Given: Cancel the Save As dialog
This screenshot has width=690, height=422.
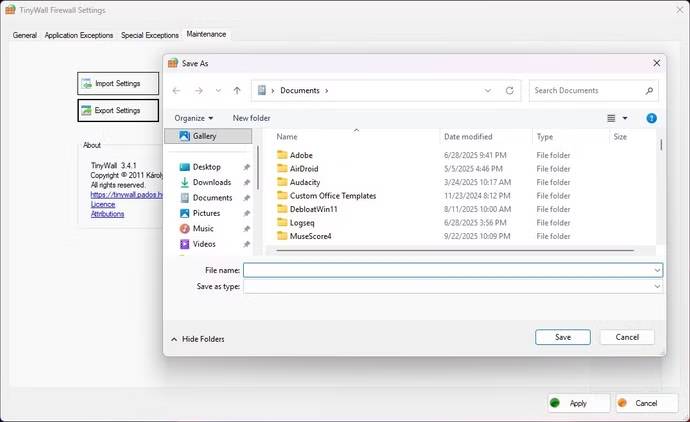Looking at the screenshot, I should tap(627, 337).
